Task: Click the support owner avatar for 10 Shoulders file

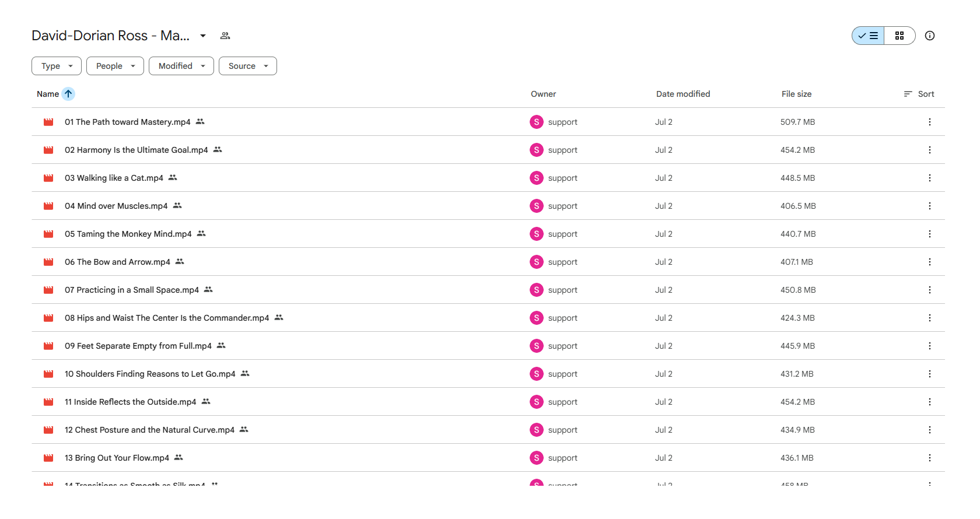Action: tap(537, 374)
